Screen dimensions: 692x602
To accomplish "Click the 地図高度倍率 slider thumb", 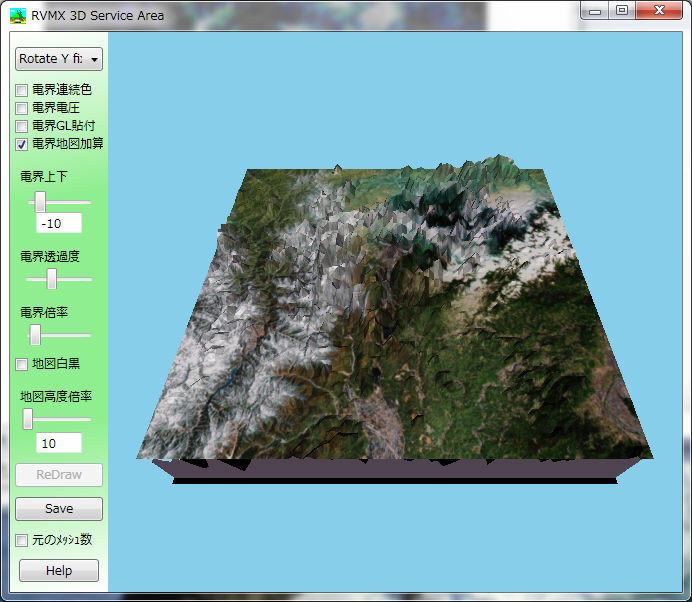I will tap(28, 419).
